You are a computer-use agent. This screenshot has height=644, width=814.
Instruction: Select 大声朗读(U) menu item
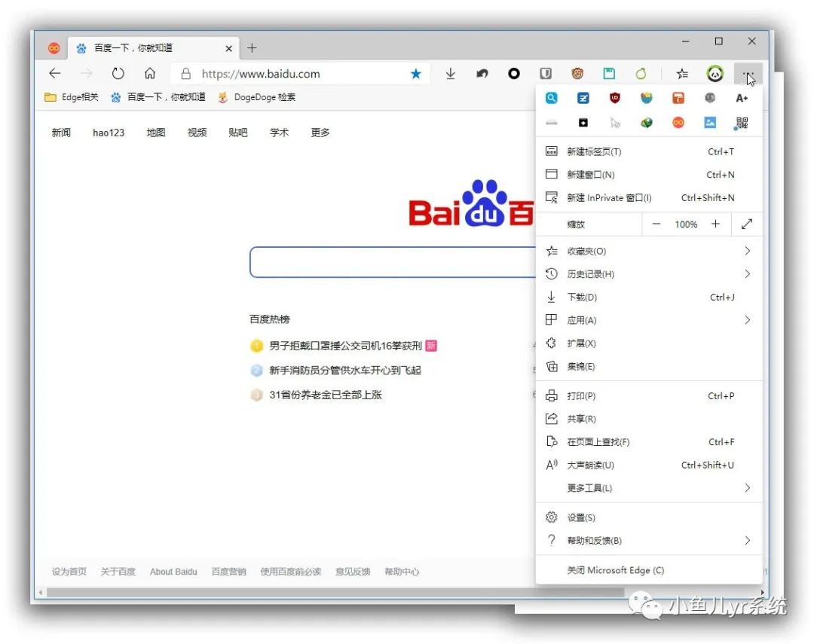(x=649, y=465)
